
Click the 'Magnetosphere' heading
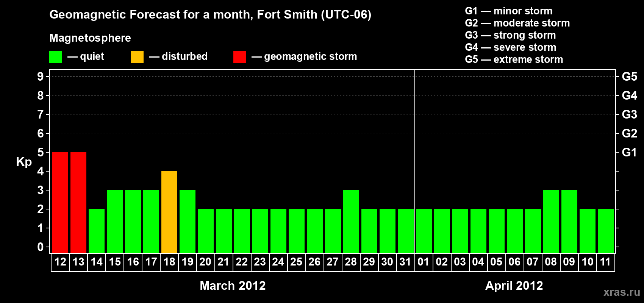point(90,38)
